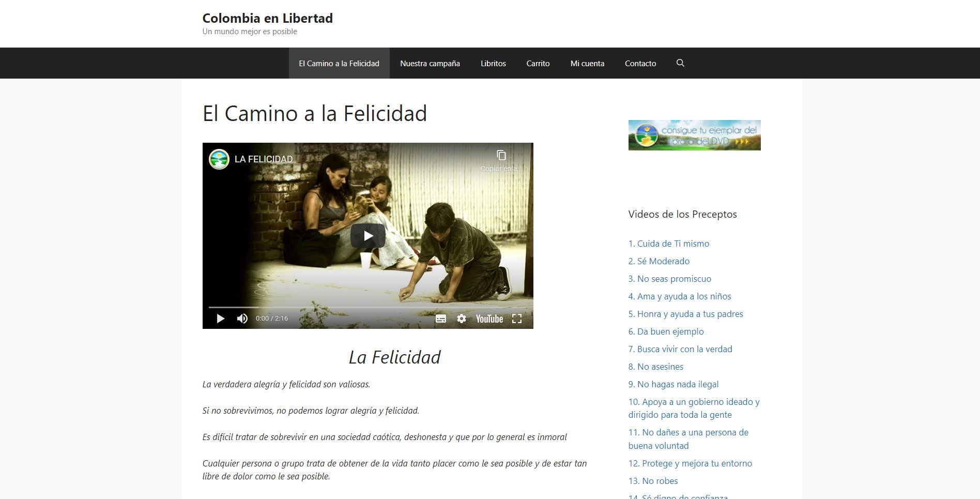Click sentence starting 'Si no sobrevivimos'
Viewport: 980px width, 499px height.
pos(311,411)
